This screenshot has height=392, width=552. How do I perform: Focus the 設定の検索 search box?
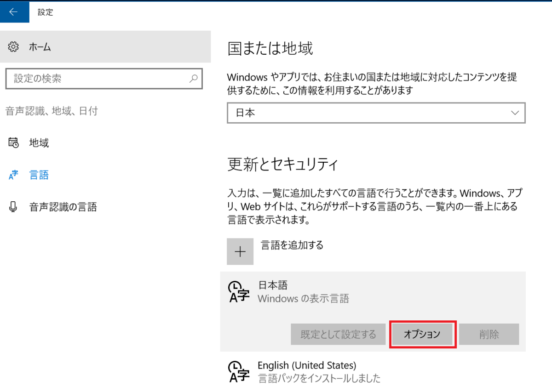(x=104, y=79)
